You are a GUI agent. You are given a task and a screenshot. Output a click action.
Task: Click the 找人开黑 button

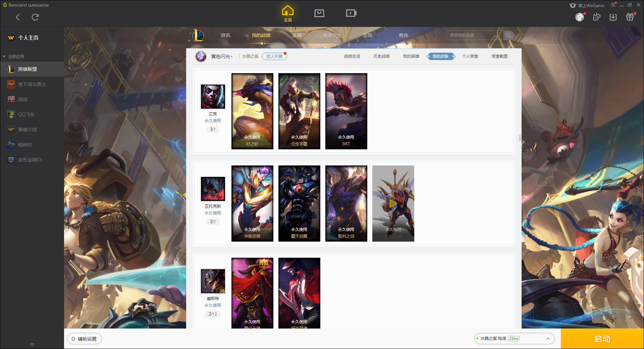(x=274, y=56)
